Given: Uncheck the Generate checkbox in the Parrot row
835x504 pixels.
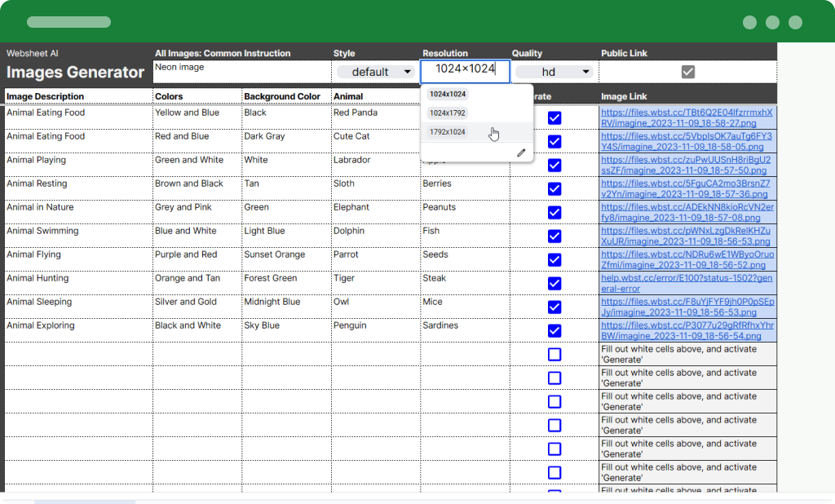Looking at the screenshot, I should click(554, 259).
